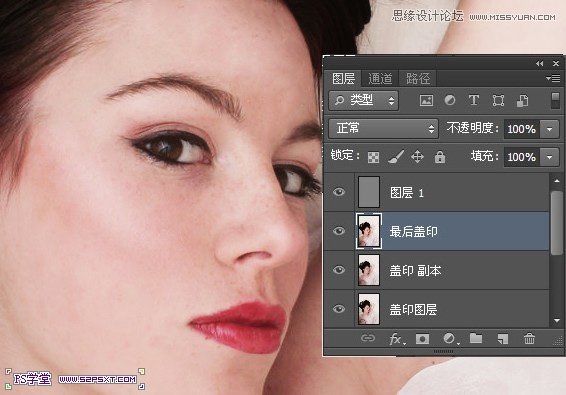Filter layers by smart object icon
Image resolution: width=566 pixels, height=395 pixels.
522,100
